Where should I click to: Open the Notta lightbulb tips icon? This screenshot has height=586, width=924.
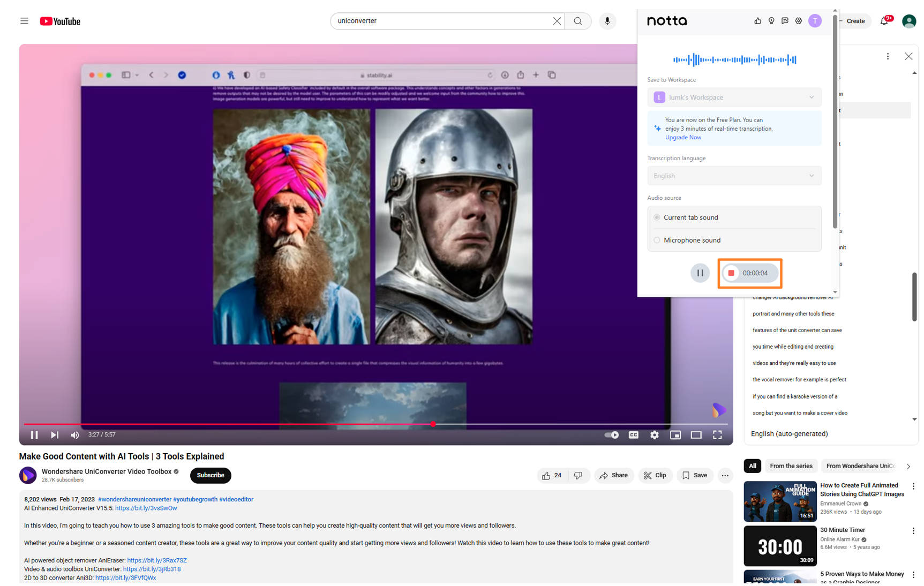[x=771, y=21]
